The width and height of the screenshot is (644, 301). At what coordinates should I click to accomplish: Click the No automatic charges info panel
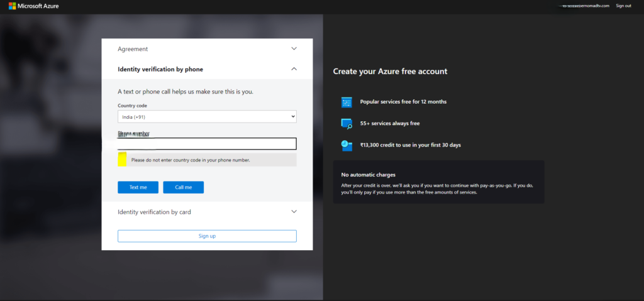click(x=438, y=182)
